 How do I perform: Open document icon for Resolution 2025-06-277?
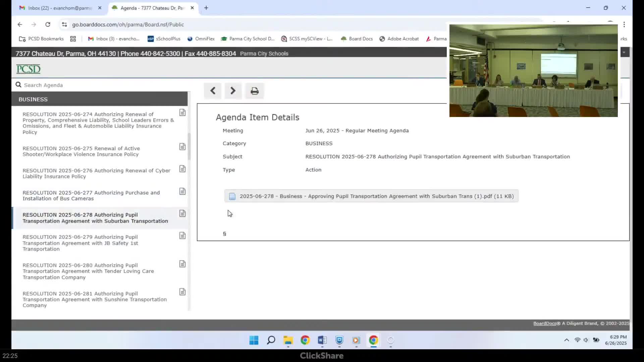pos(182,191)
